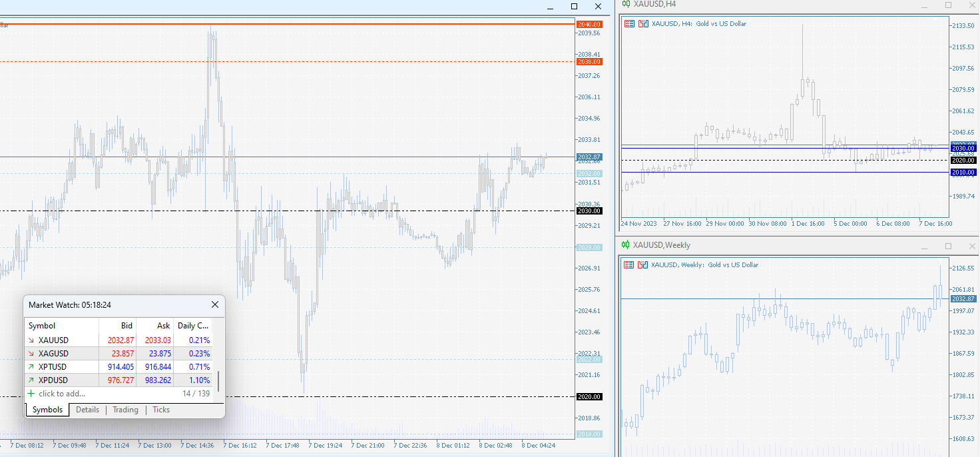Click the light blue 2022.00 price label on main chart

pos(589,359)
